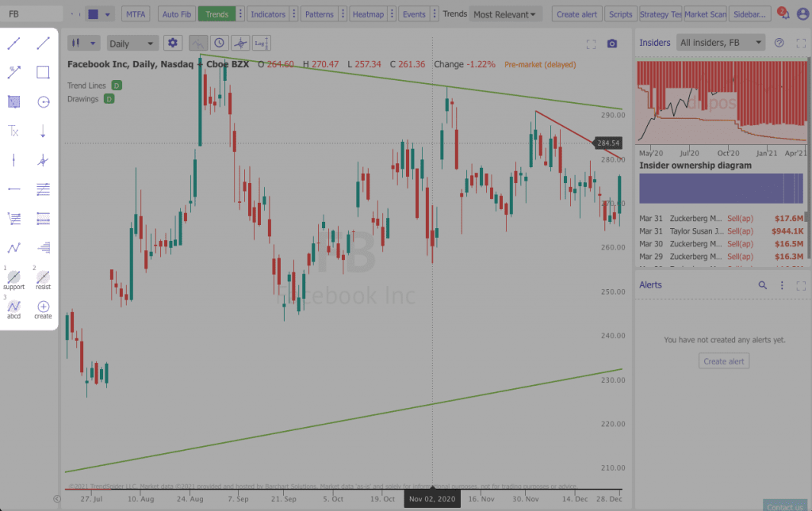Select the purple drawing color swatch
The height and width of the screenshot is (511, 812).
[94, 14]
